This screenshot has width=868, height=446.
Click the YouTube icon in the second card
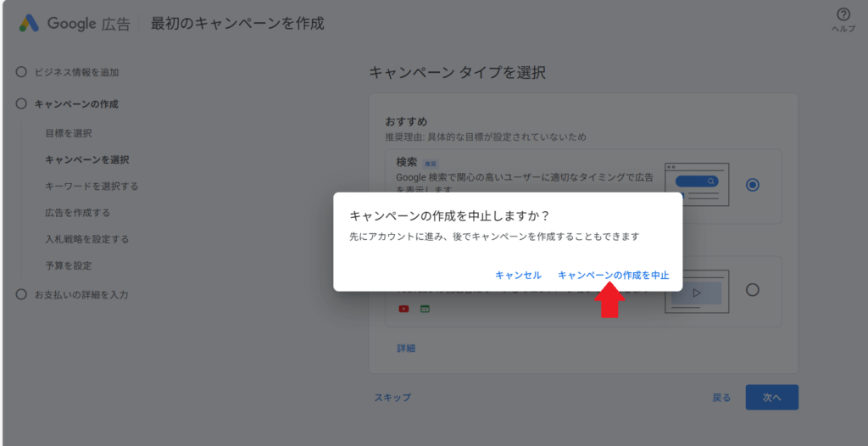click(x=403, y=309)
